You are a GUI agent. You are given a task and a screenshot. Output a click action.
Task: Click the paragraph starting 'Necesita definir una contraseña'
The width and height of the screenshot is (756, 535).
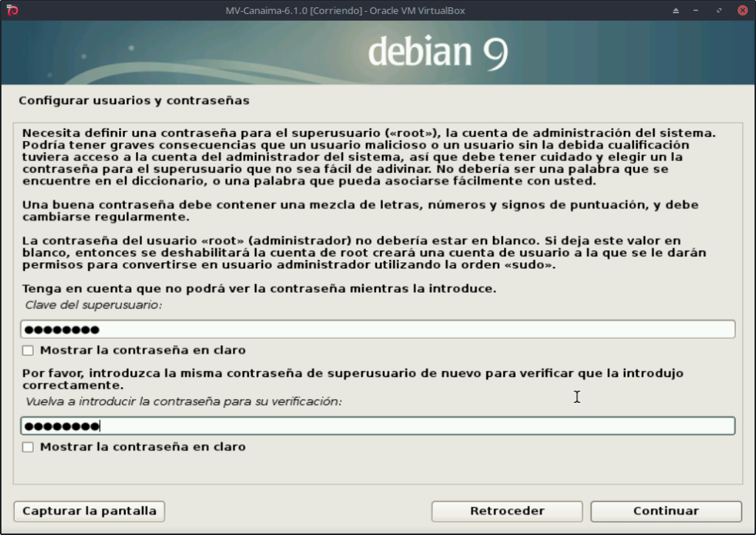coord(368,157)
